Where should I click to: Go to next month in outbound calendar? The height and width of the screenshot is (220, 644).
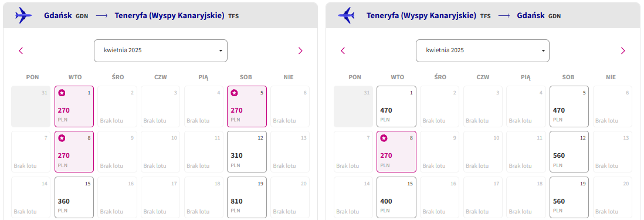pyautogui.click(x=300, y=51)
